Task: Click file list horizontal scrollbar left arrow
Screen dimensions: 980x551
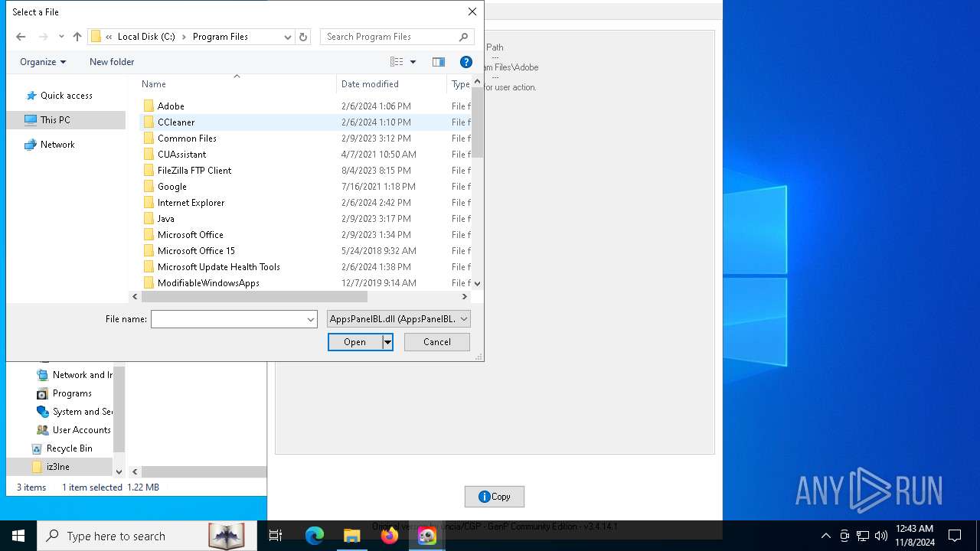Action: click(136, 297)
